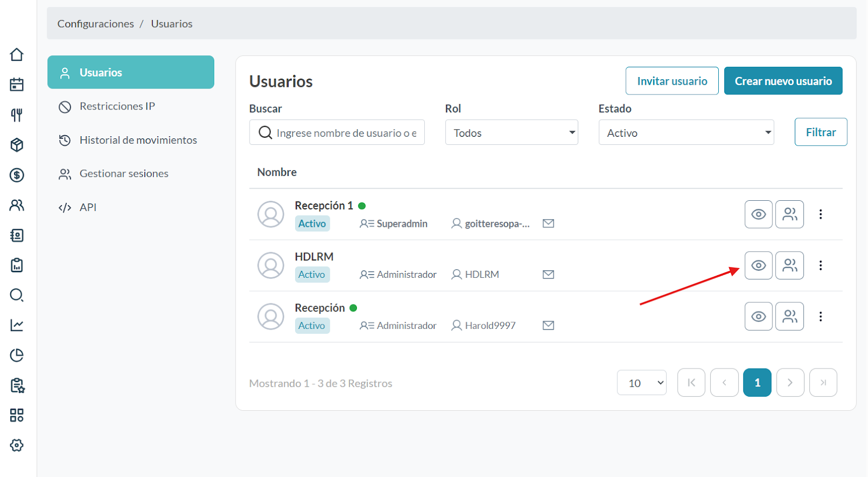Open Historial de movimientos menu item

pos(138,140)
